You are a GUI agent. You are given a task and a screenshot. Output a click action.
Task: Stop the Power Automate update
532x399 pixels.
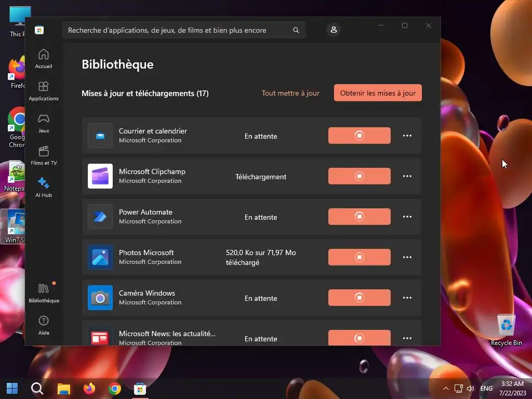pyautogui.click(x=360, y=217)
